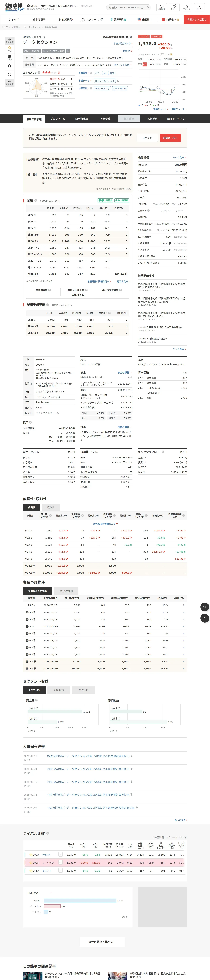Click red 詳細はこちら button
210x980 pixels.
(170, 138)
